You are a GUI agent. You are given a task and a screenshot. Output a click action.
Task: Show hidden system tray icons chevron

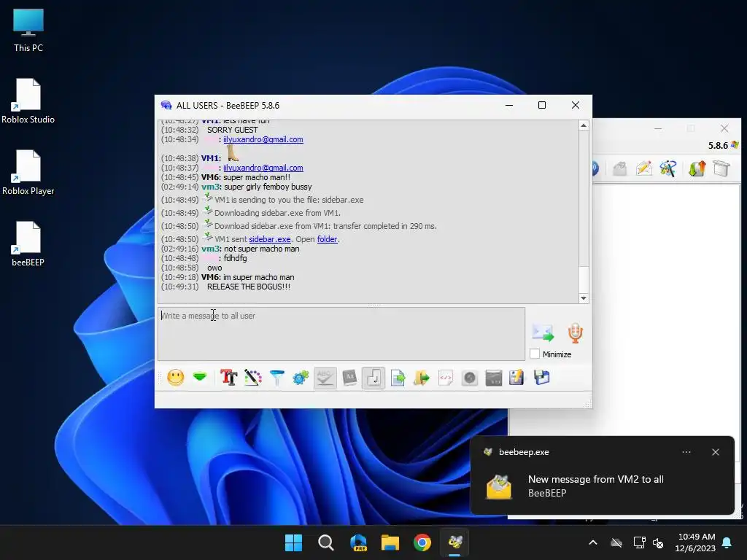(x=593, y=542)
